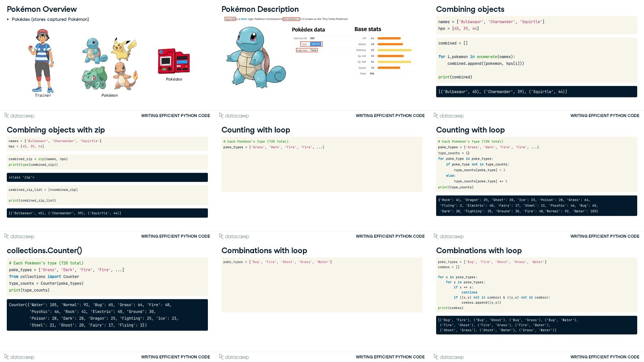Image resolution: width=644 pixels, height=362 pixels.
Task: Click the 'if poke_type not in type_counts:' line
Action: click(x=477, y=165)
